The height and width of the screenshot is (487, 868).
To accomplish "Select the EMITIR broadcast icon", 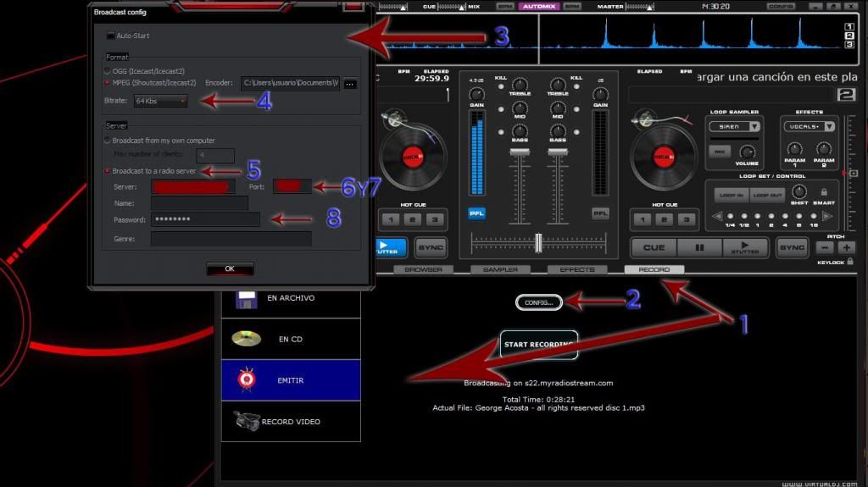I will [x=247, y=379].
